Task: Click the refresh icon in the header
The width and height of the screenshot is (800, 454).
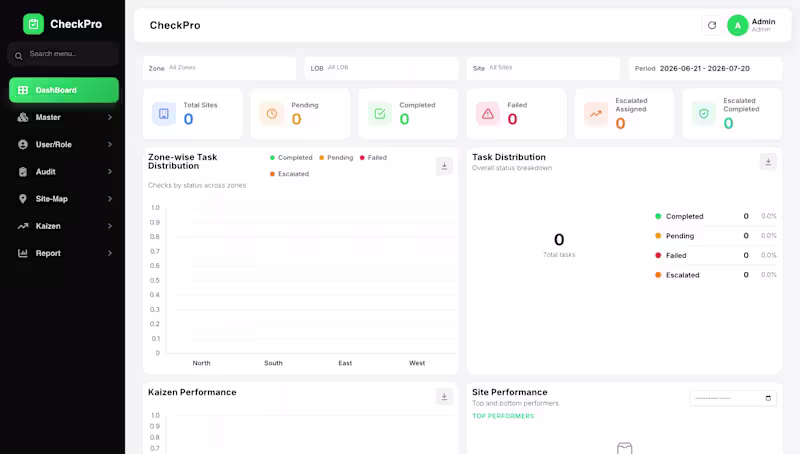Action: pyautogui.click(x=712, y=25)
